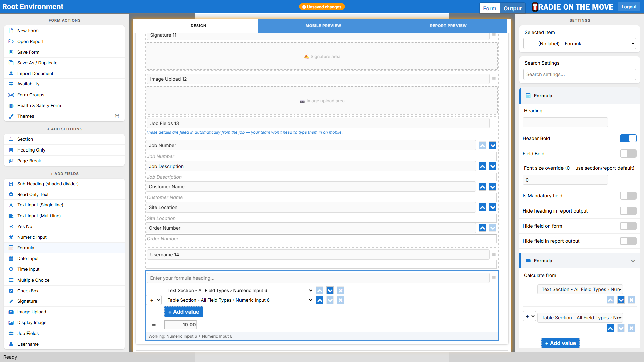Toggle Hide heading in report output
Screen dimensions: 644x362
tap(628, 211)
